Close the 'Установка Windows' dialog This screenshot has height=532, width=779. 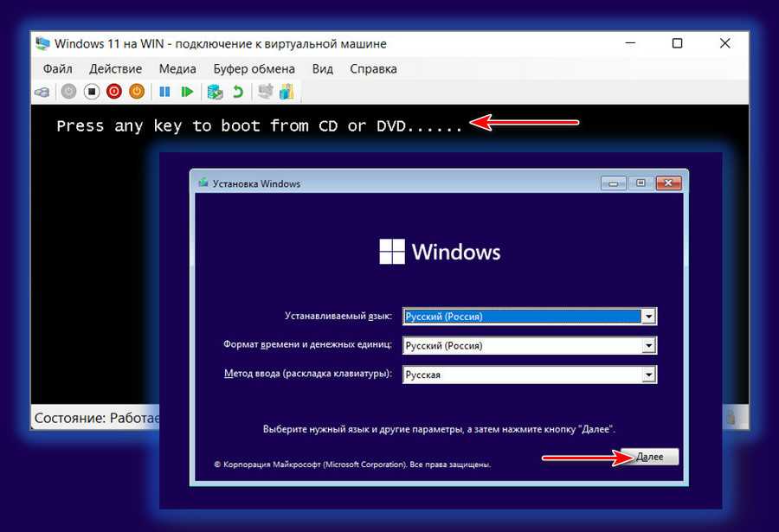[x=667, y=183]
